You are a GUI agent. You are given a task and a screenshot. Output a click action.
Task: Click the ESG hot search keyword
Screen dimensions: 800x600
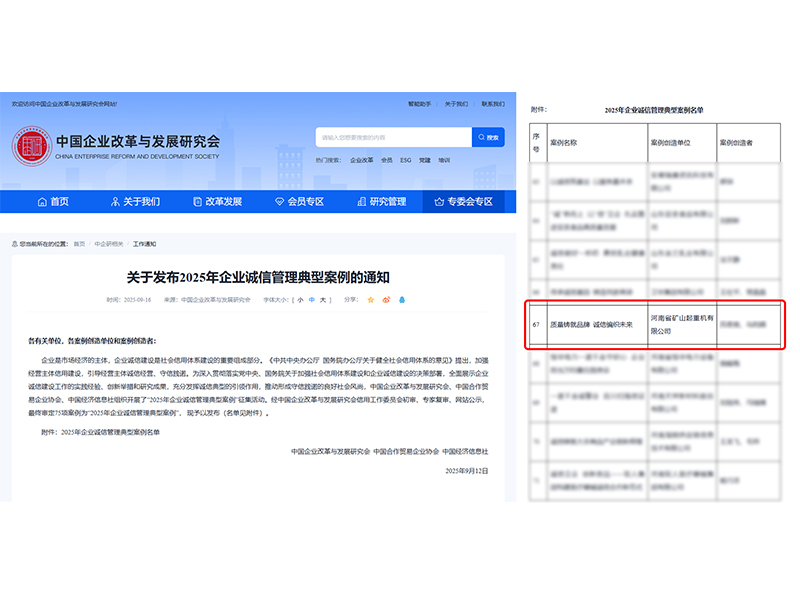(405, 160)
